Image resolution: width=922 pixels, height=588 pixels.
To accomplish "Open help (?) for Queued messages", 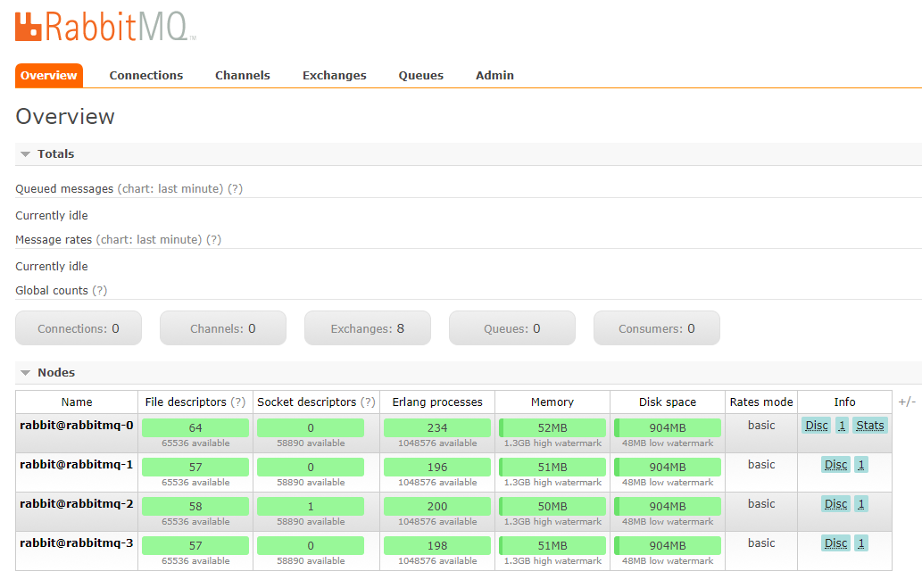I will 236,189.
